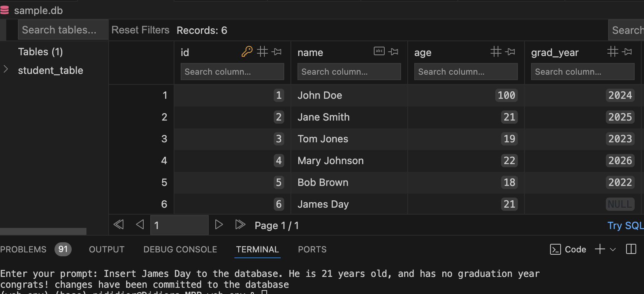Image resolution: width=644 pixels, height=294 pixels.
Task: Focus the age column search field
Action: pos(466,72)
